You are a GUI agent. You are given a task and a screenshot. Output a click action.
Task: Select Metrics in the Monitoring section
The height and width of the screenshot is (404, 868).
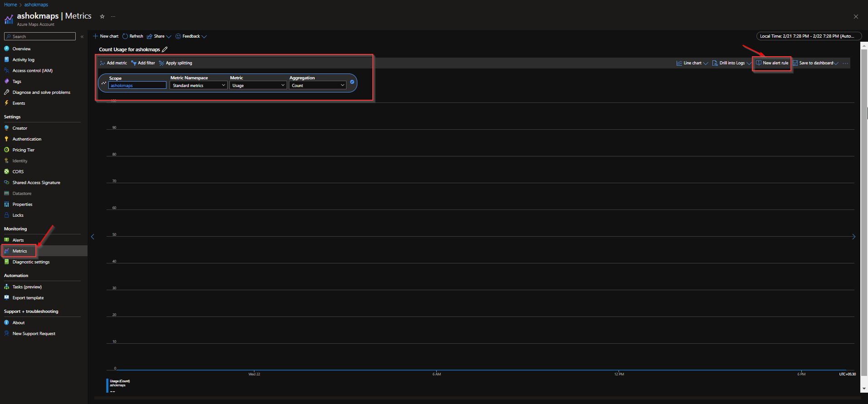pyautogui.click(x=20, y=251)
